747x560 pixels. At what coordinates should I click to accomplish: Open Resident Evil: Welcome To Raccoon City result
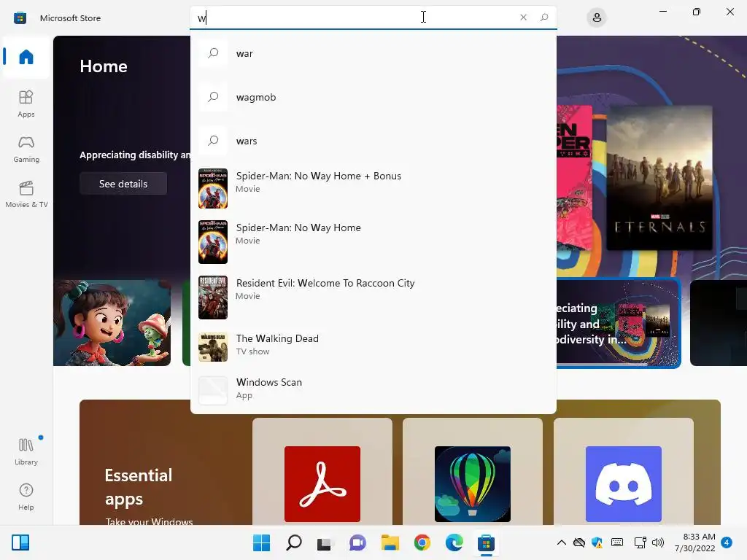click(x=373, y=297)
